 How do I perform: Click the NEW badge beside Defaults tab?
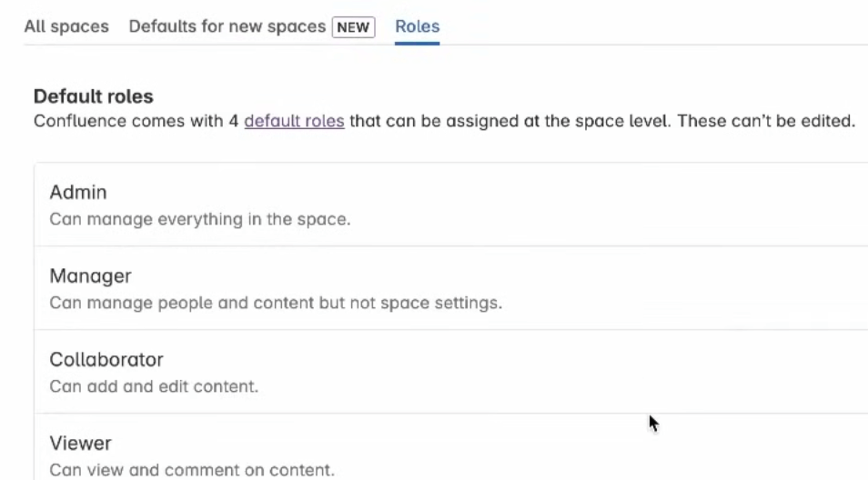click(353, 27)
